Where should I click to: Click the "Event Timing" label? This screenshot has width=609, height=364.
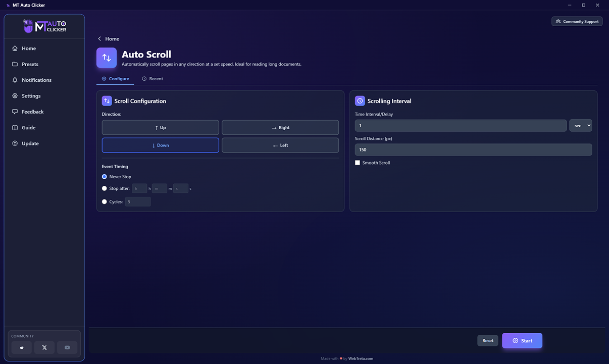(x=115, y=167)
